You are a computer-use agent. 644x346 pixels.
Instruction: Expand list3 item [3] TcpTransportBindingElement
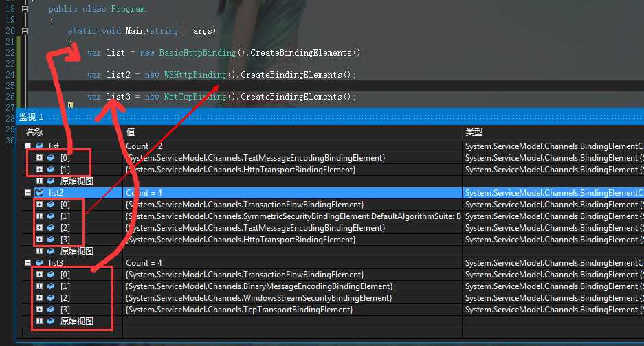[39, 310]
